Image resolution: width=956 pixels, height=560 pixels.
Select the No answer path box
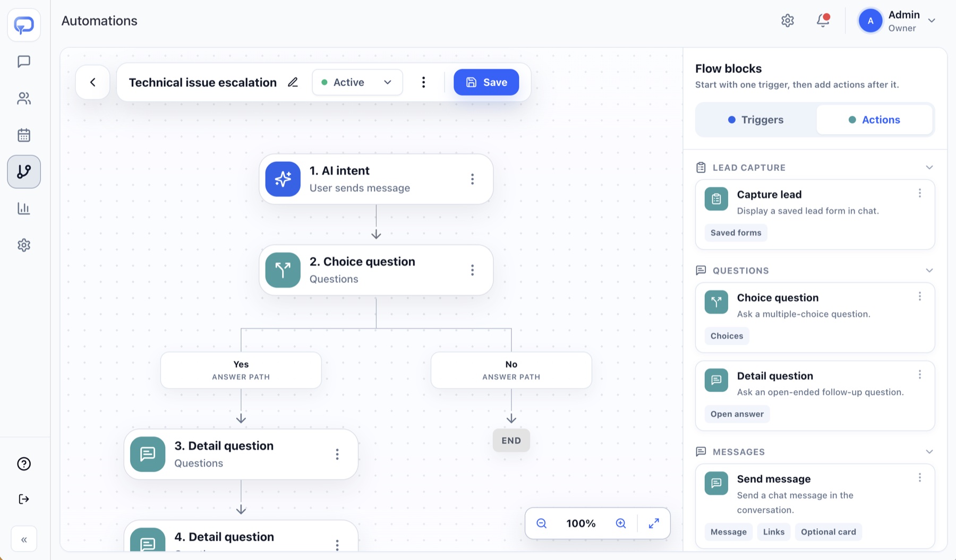[x=511, y=370]
